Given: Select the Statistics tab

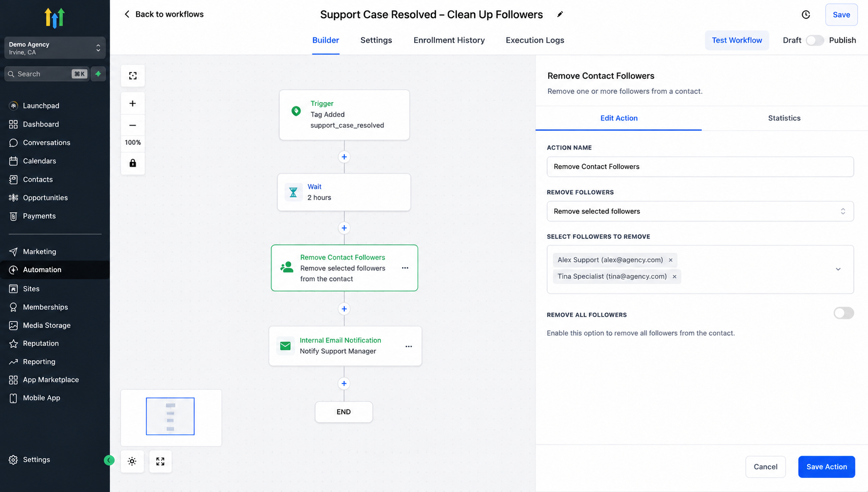Looking at the screenshot, I should (x=784, y=118).
